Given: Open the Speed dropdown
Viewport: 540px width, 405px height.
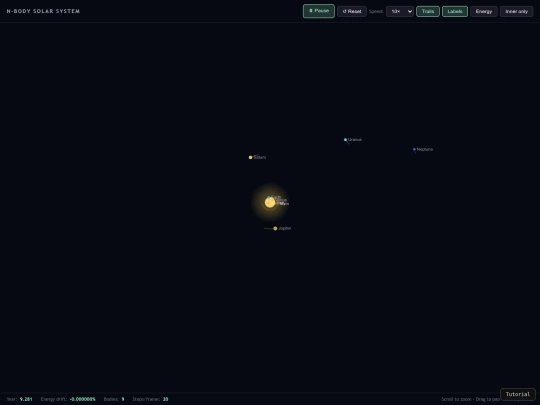Looking at the screenshot, I should (400, 11).
